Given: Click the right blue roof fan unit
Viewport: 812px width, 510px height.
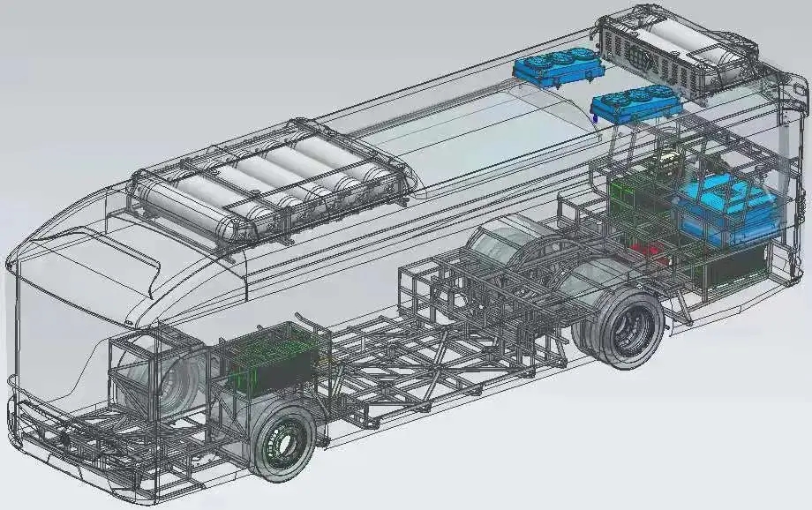Looking at the screenshot, I should [637, 101].
